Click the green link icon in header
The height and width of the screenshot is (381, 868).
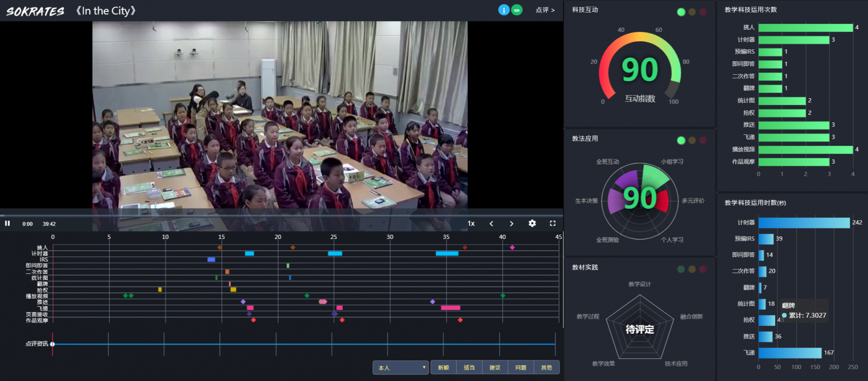tap(517, 10)
